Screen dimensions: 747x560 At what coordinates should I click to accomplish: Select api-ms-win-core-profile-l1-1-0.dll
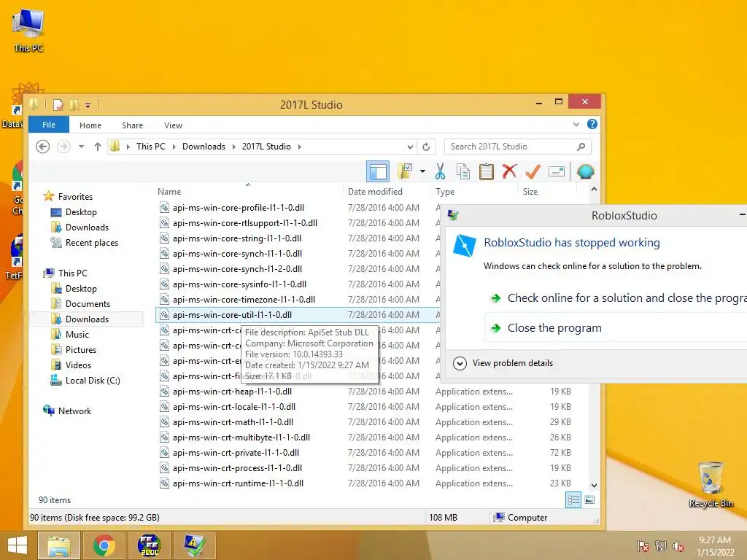[x=239, y=208]
